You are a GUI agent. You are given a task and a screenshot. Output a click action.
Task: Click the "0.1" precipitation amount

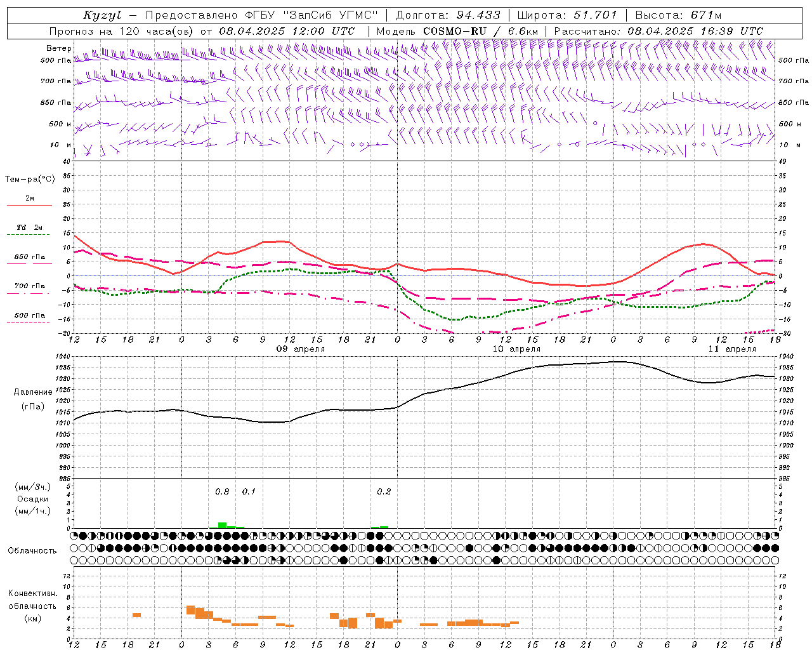coord(249,492)
